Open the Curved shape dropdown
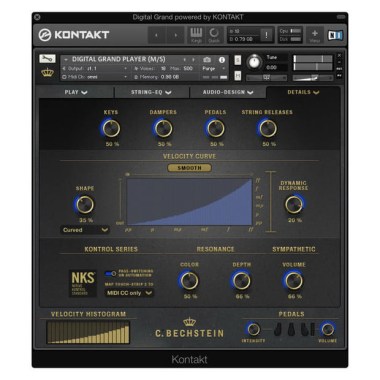The height and width of the screenshot is (380, 380). coord(85,230)
